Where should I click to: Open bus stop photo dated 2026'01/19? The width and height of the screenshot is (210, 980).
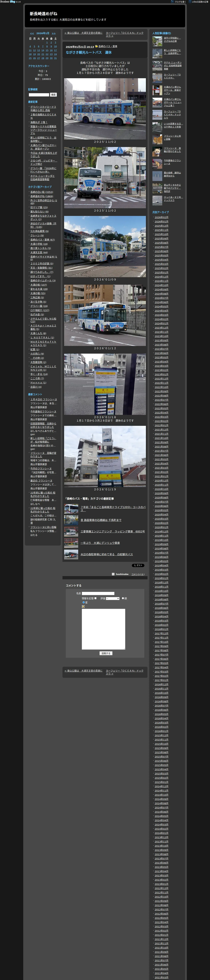tap(105, 456)
